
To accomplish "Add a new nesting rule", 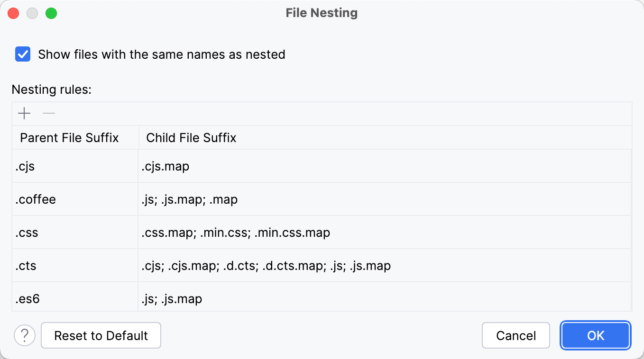I will (24, 113).
